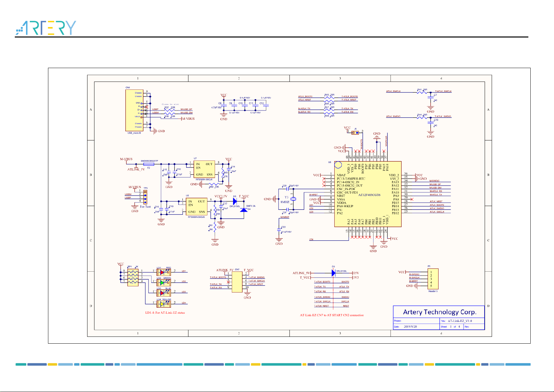Click the 'E5V' net label
554x392 pixels.
(356, 273)
